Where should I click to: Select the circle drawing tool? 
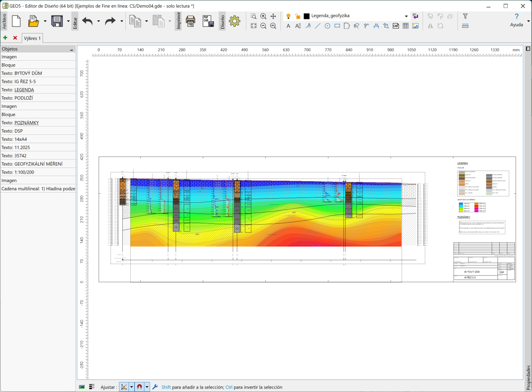point(327,26)
